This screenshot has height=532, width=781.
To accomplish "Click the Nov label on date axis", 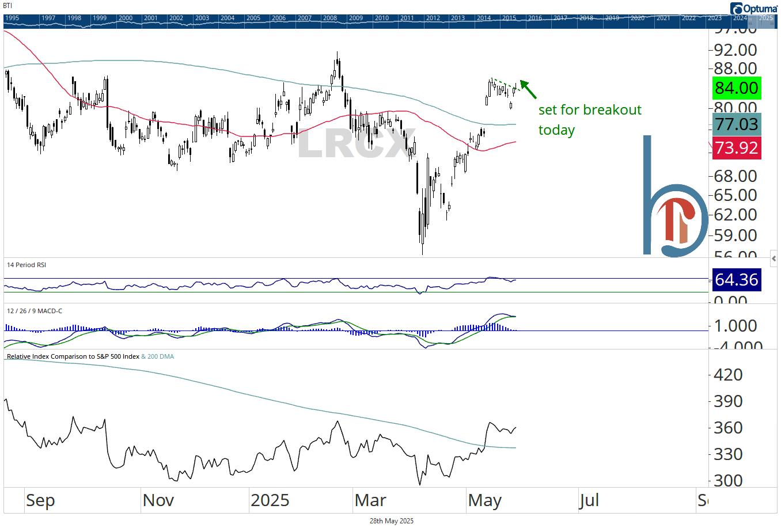I will (158, 500).
